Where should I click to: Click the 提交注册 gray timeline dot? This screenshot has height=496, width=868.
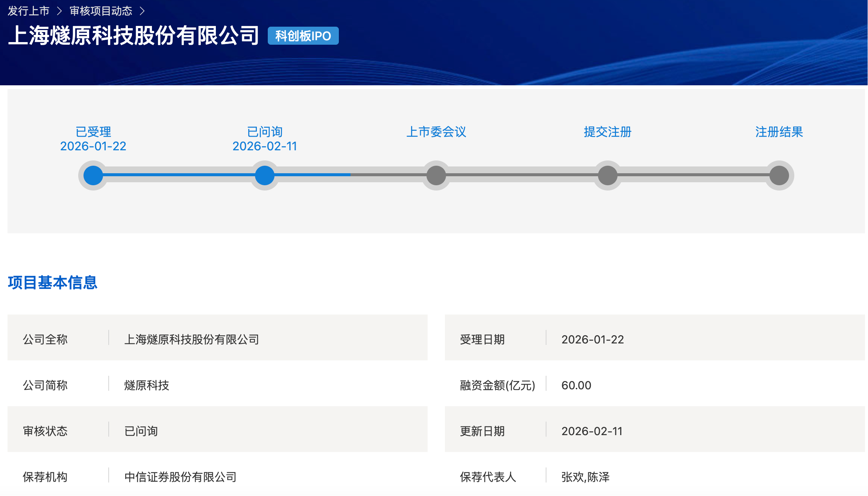pos(608,175)
